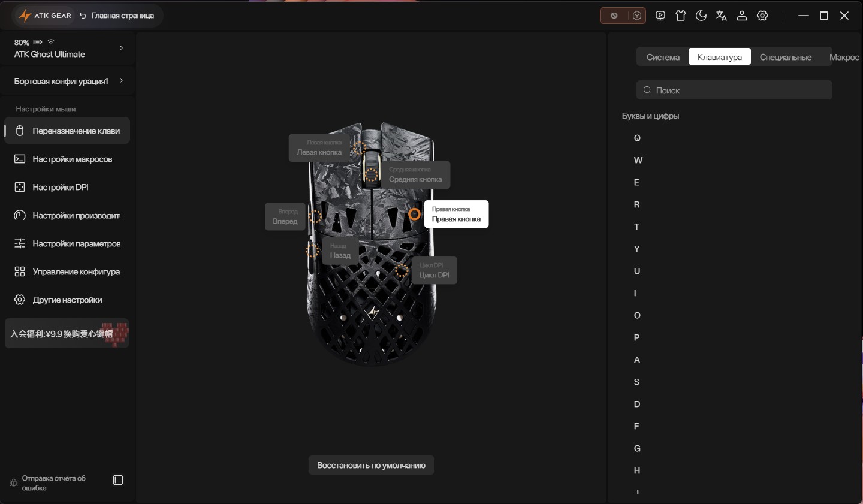The width and height of the screenshot is (863, 504).
Task: Open Отправка отчета об ошибке
Action: click(x=48, y=483)
